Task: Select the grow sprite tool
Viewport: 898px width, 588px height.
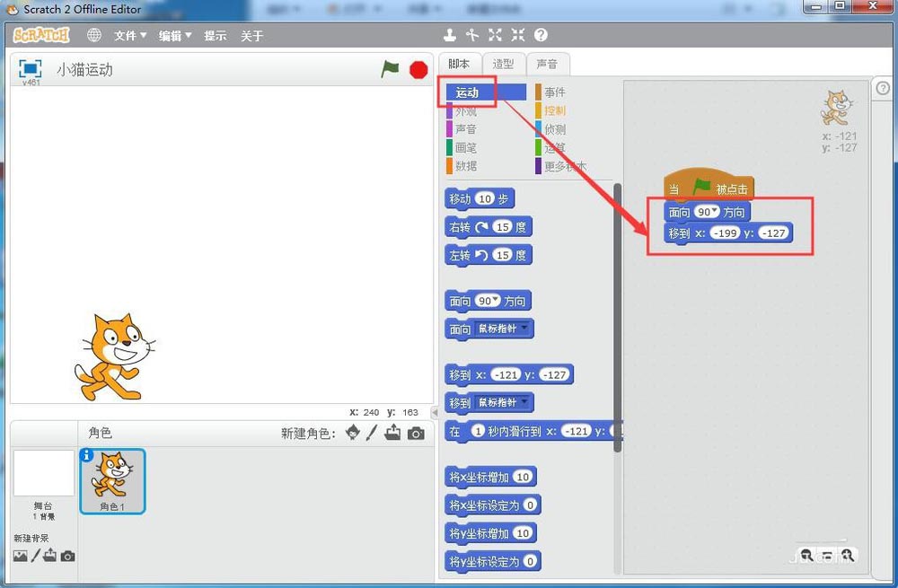Action: [x=495, y=35]
